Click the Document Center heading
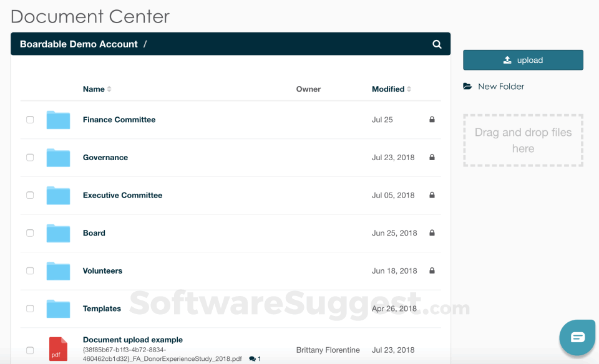The image size is (599, 364). [x=89, y=16]
